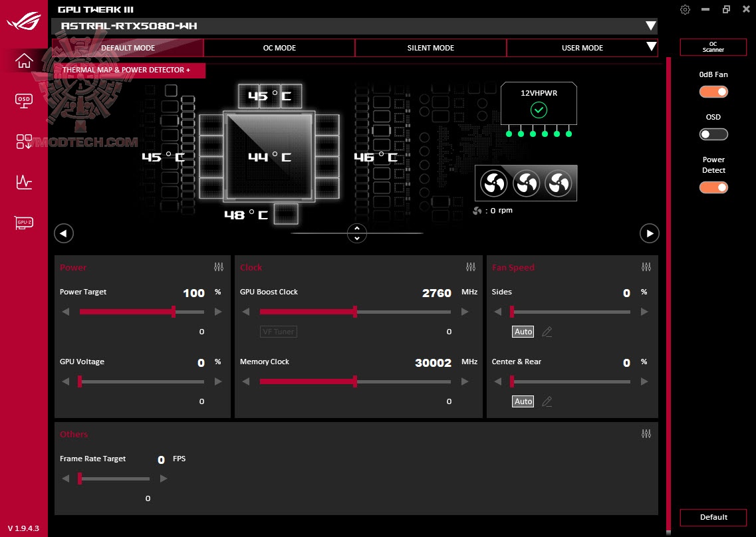The width and height of the screenshot is (756, 537).
Task: Edit the Sides fan curve pencil icon
Action: coord(547,332)
